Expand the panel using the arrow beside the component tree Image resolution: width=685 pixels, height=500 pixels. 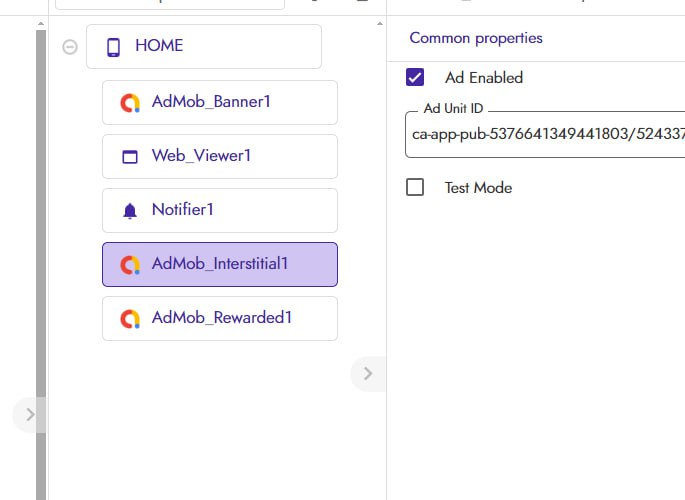[x=367, y=373]
